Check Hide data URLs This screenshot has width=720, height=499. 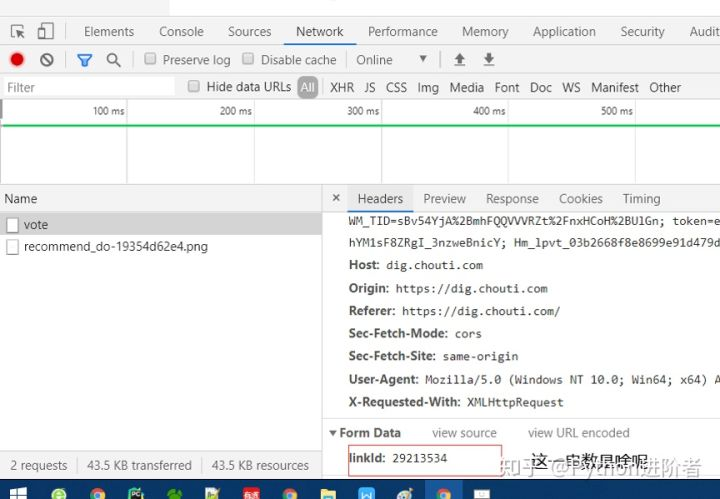194,86
